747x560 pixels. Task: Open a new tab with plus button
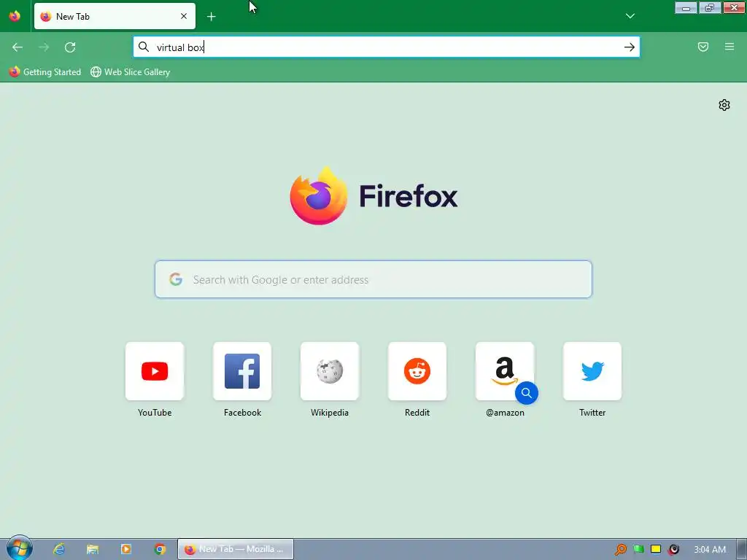211,17
